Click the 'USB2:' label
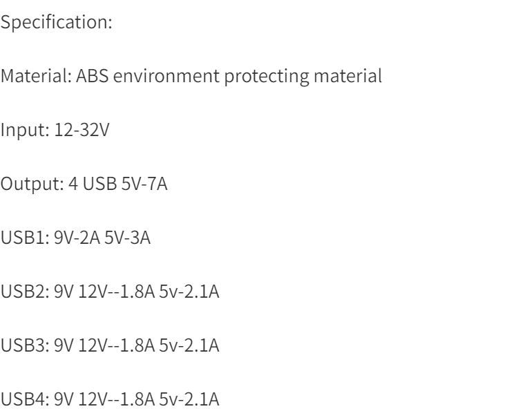 25,292
